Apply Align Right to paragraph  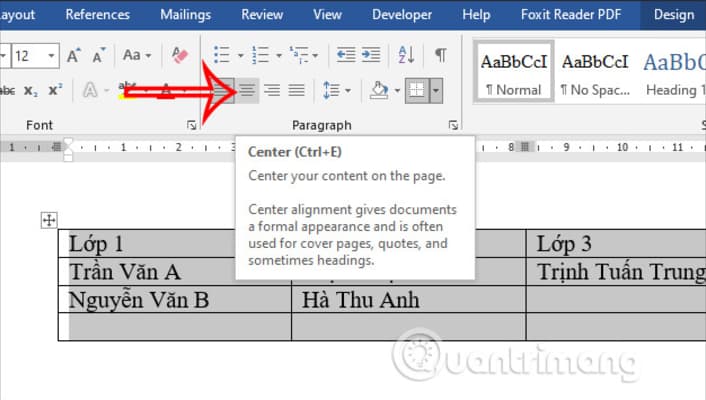[x=271, y=91]
